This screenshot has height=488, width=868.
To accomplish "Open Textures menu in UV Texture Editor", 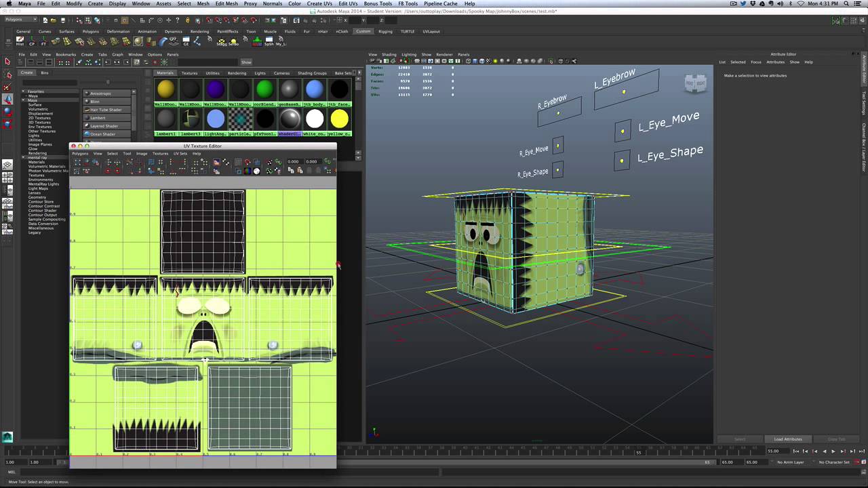I will click(160, 154).
